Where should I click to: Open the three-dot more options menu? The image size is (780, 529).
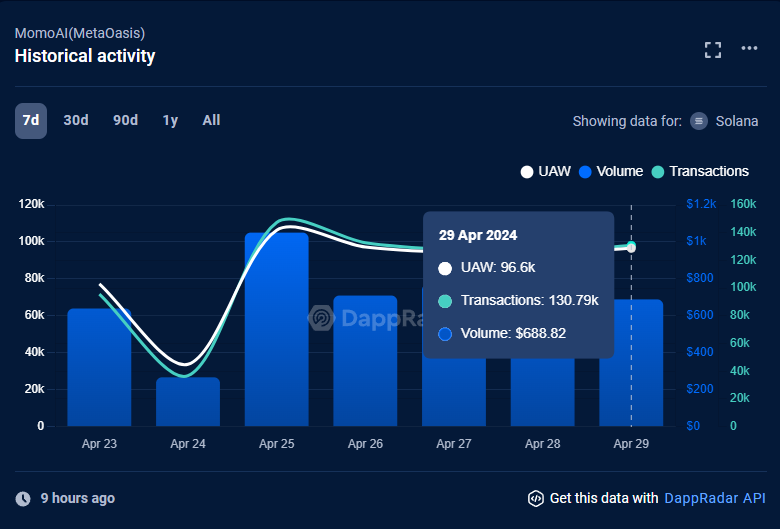[749, 49]
